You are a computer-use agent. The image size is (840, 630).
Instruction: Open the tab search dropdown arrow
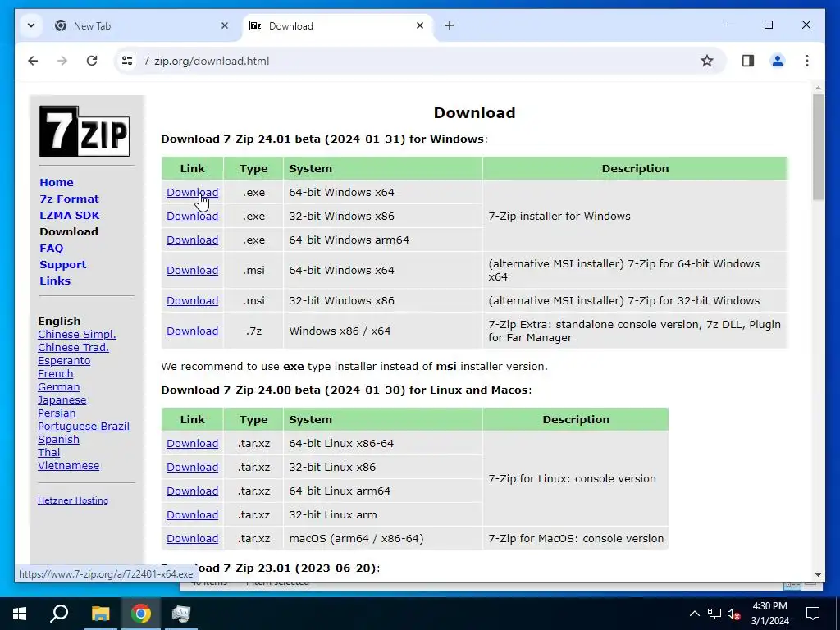coord(31,25)
